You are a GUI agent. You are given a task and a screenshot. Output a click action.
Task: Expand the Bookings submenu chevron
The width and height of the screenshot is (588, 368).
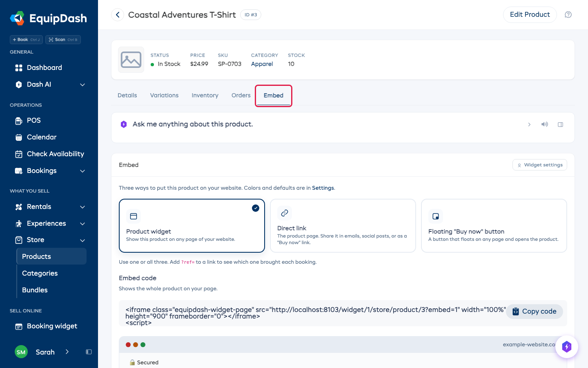[82, 171]
